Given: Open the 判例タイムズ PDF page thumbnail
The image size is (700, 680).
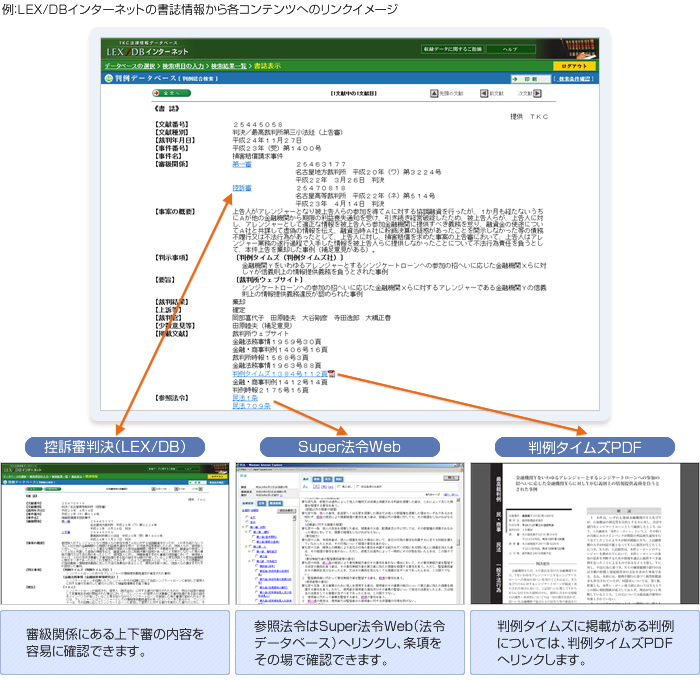Looking at the screenshot, I should [x=585, y=534].
